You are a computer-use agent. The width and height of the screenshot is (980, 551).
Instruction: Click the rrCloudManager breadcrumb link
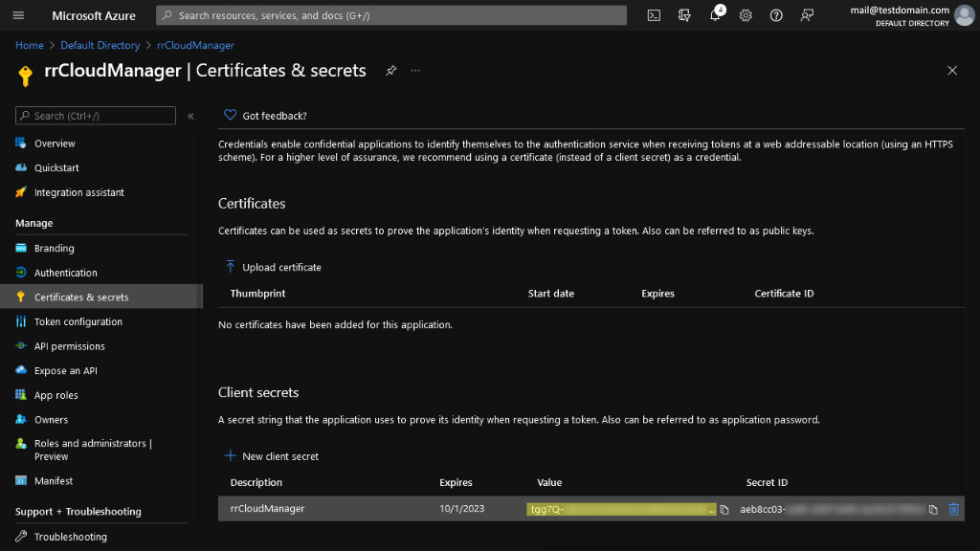(195, 45)
